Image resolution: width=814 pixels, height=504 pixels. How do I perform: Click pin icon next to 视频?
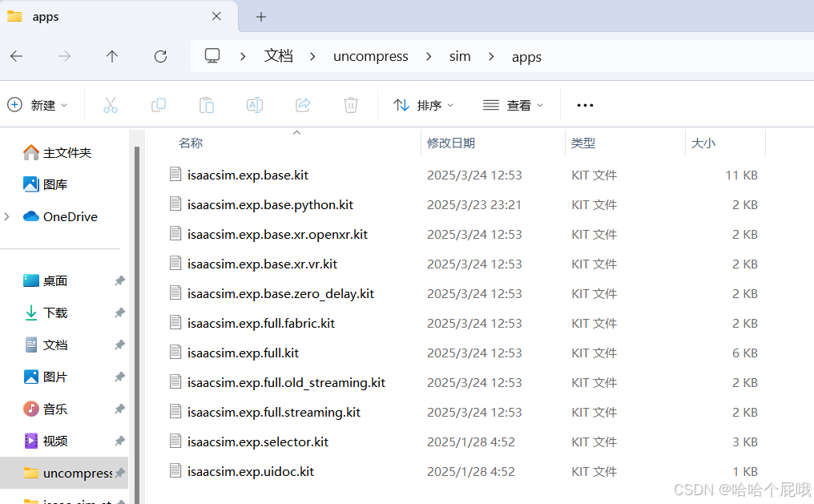pos(119,442)
